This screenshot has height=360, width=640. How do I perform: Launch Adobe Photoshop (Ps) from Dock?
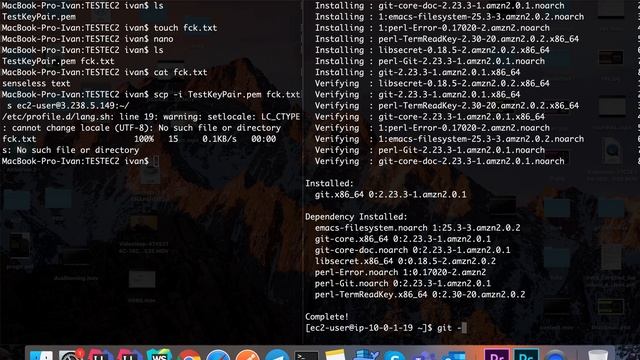[x=526, y=355]
